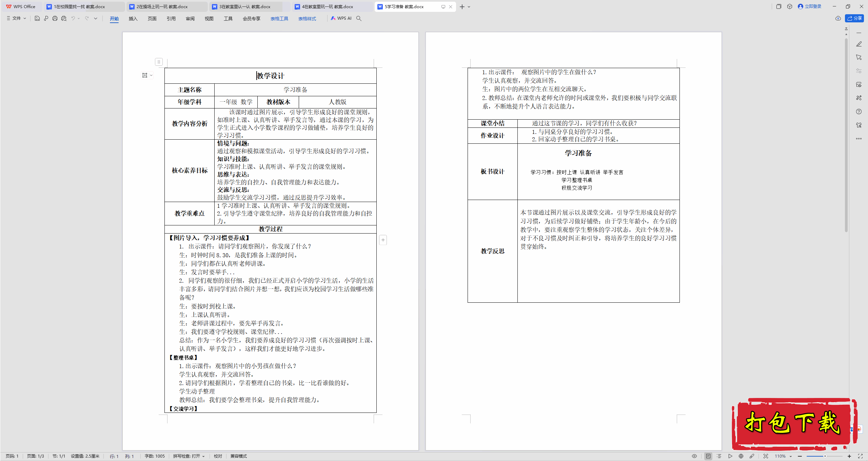Click the settings sliders icon in right sidebar
The height and width of the screenshot is (461, 868).
859,71
